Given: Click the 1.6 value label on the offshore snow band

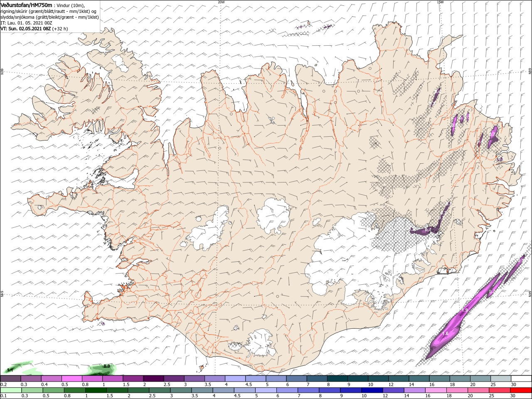Looking at the screenshot, I should [445, 334].
